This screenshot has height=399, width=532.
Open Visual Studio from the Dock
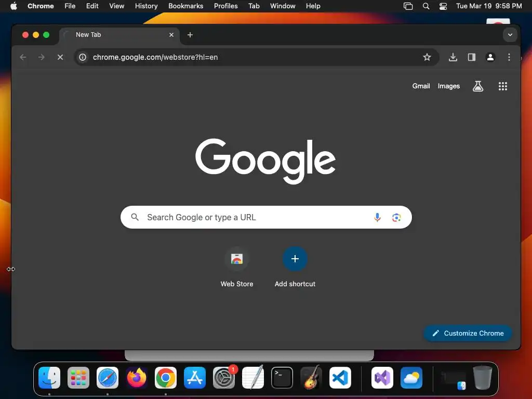coord(382,378)
